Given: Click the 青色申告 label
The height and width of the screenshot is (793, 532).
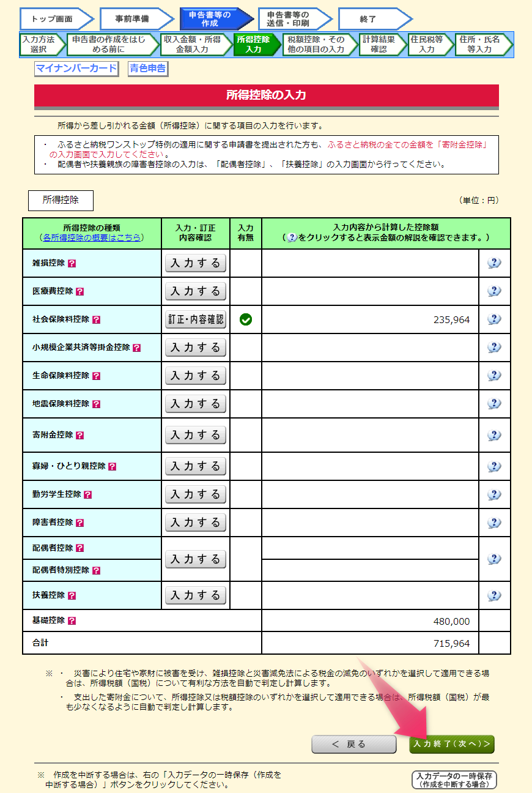Looking at the screenshot, I should point(147,69).
